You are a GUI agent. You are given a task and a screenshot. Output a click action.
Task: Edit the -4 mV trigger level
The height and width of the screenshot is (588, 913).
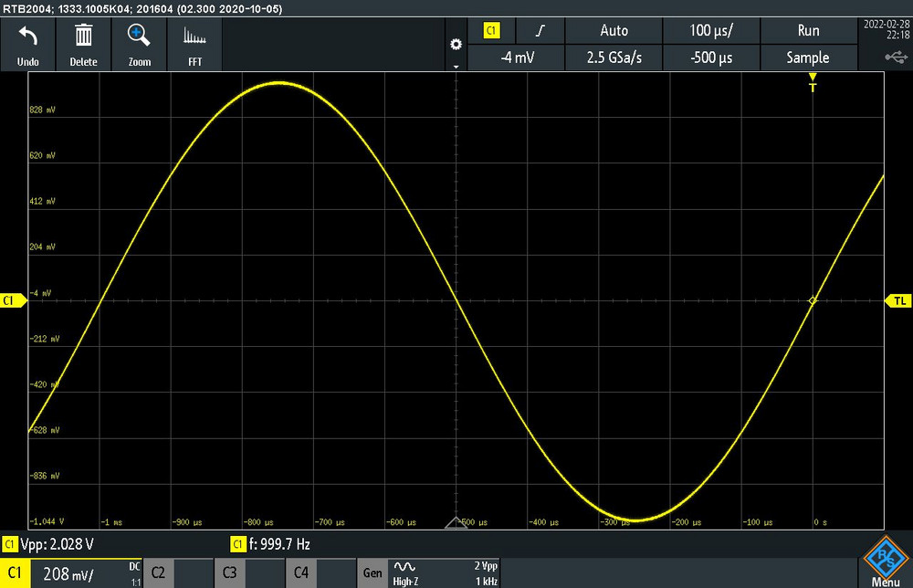(516, 58)
